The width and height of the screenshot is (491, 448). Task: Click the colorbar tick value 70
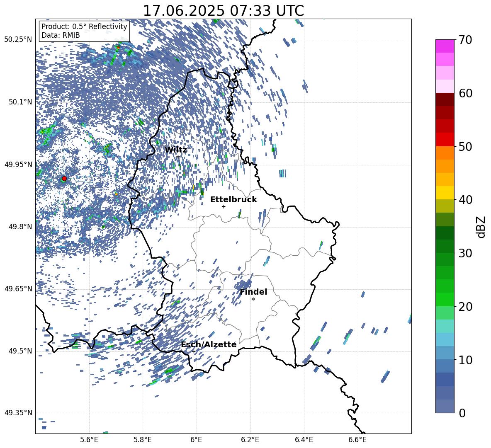coord(465,40)
